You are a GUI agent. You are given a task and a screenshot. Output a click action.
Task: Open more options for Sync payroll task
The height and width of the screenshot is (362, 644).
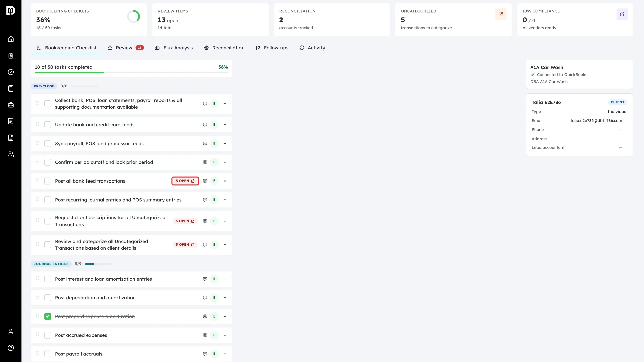point(224,144)
